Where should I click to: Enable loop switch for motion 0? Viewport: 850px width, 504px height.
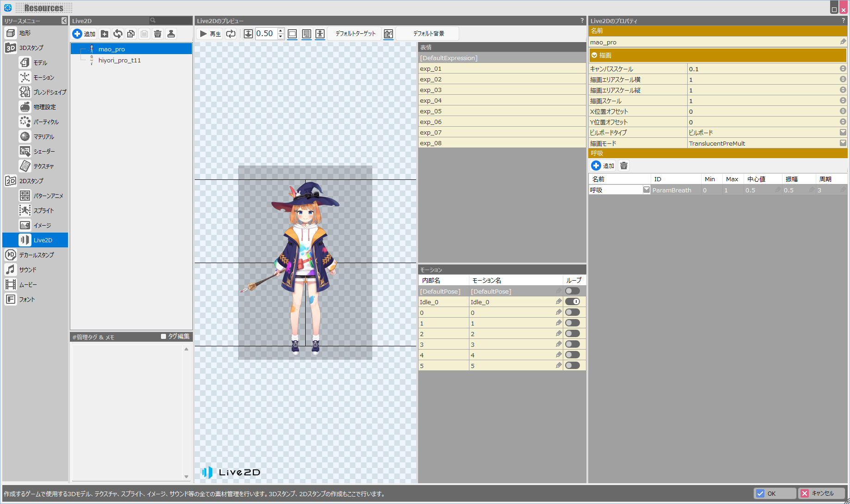coord(573,313)
